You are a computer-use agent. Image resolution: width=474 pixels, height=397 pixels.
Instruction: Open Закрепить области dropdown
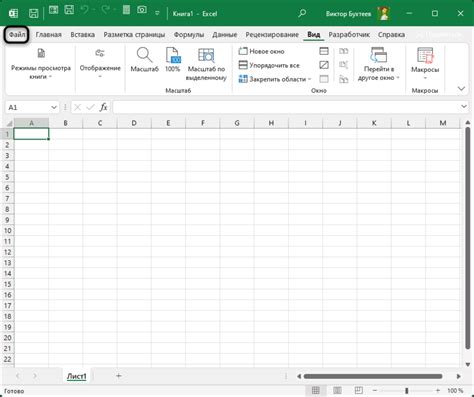point(275,79)
